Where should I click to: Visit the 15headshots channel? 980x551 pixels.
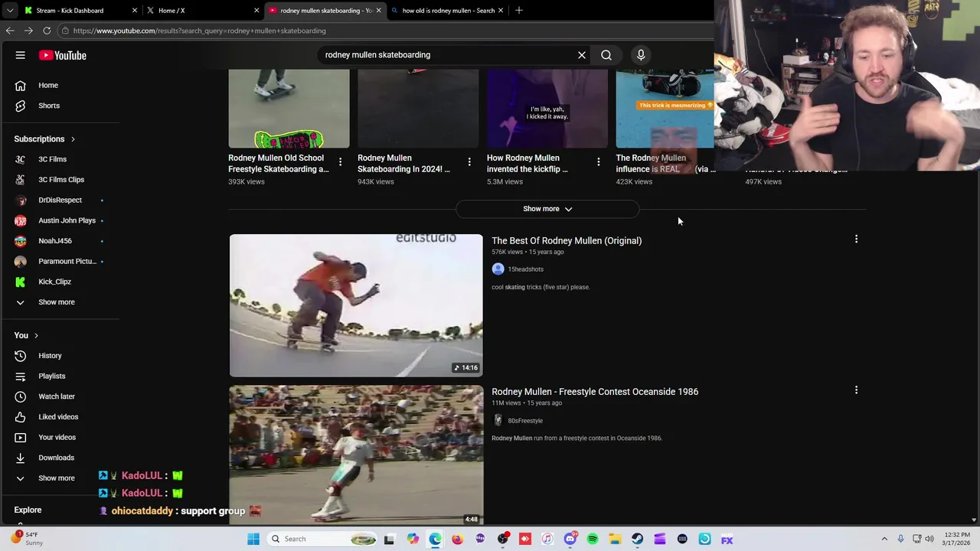[525, 269]
